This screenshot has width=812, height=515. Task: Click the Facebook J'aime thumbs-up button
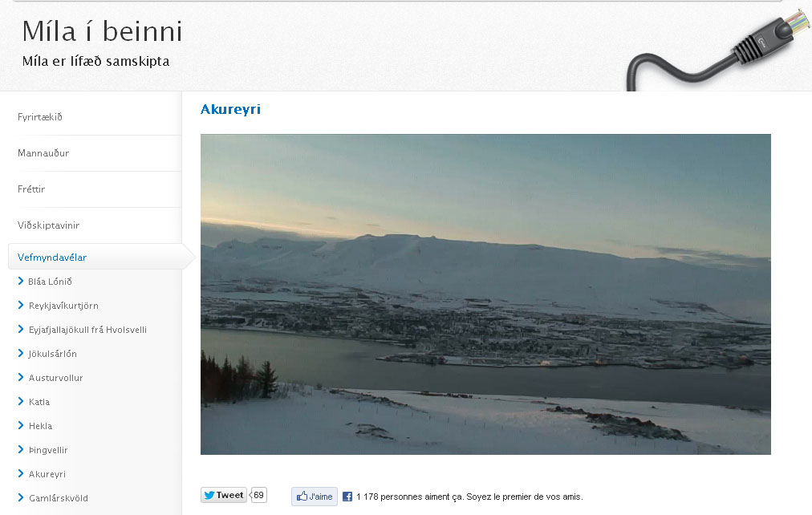click(315, 497)
